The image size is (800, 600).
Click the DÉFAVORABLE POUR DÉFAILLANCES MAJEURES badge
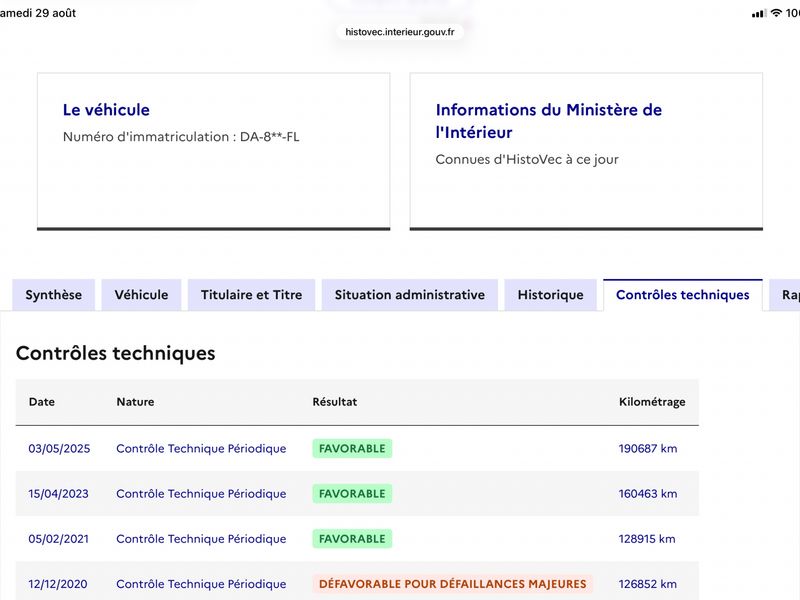[x=453, y=584]
